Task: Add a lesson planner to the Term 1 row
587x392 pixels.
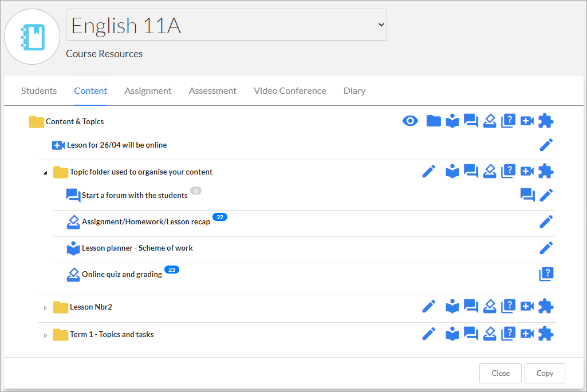Action: 452,334
